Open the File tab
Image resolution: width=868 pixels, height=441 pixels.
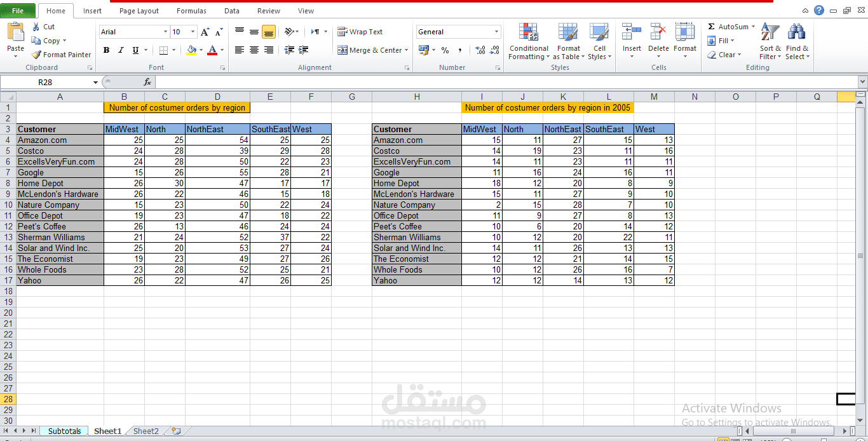coord(18,11)
